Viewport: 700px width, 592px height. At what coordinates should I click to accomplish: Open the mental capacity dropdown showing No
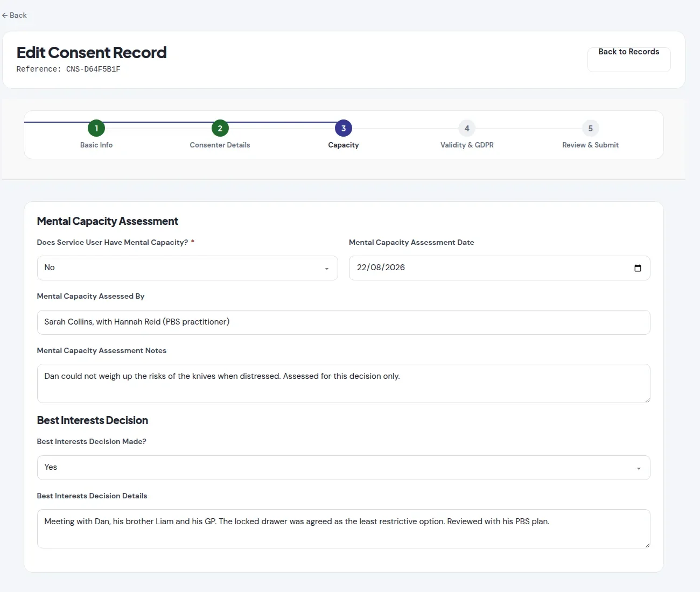point(187,268)
